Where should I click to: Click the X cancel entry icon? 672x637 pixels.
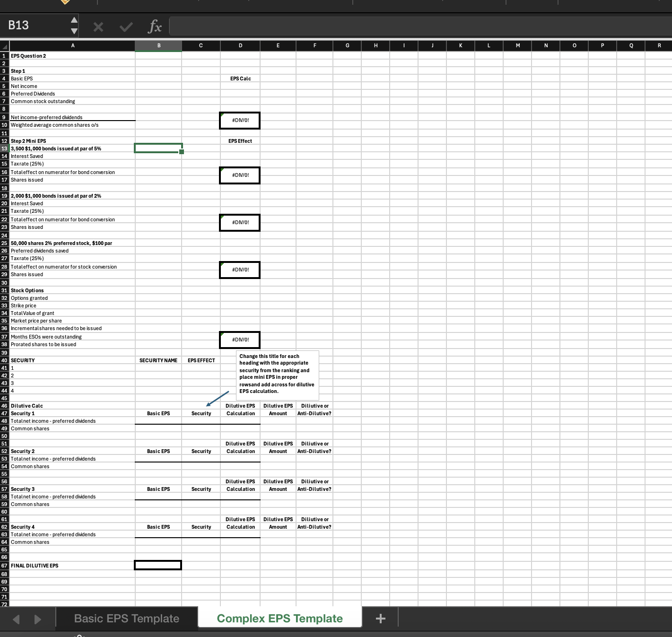(x=98, y=26)
